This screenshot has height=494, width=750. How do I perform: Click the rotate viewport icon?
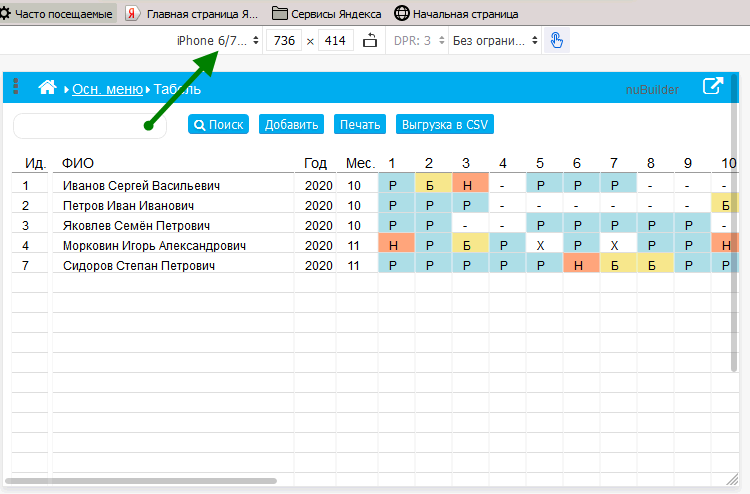pyautogui.click(x=371, y=41)
